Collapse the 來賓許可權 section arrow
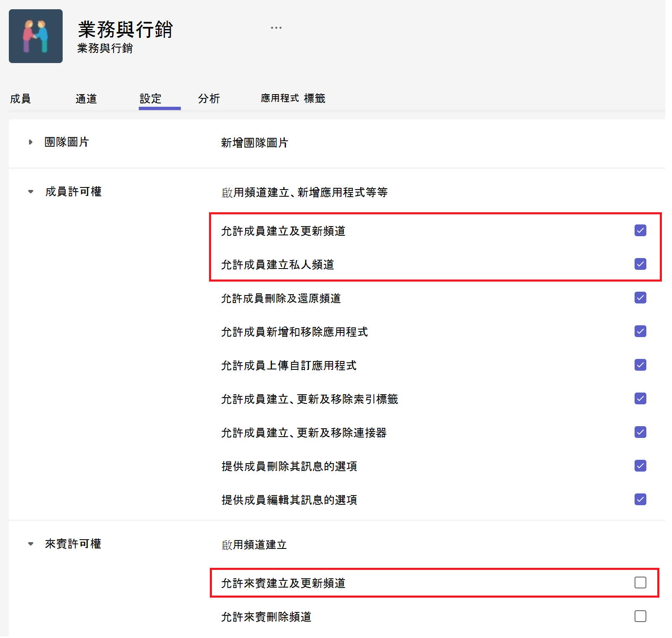 30,544
